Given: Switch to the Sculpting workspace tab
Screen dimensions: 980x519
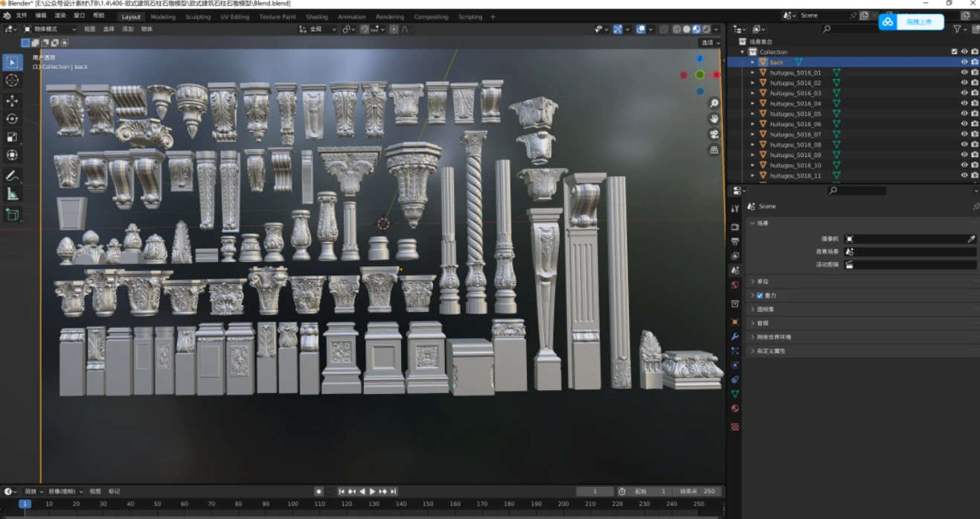Looking at the screenshot, I should tap(197, 16).
